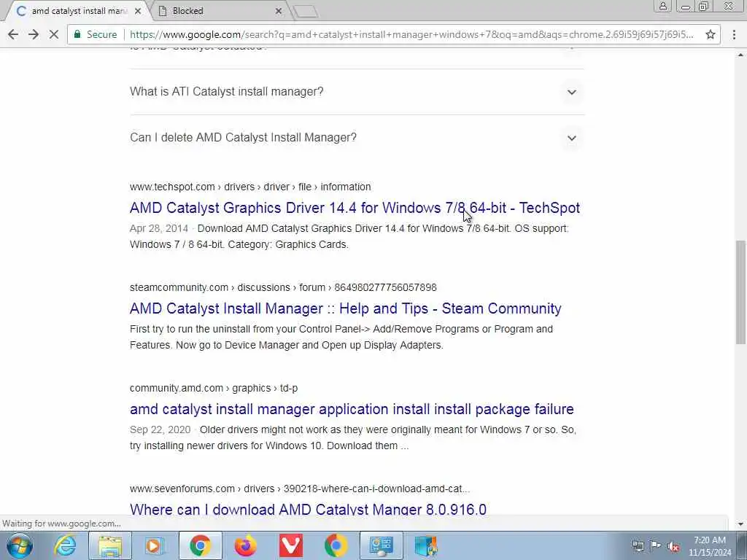
Task: Close the Blocked tab
Action: coord(279,10)
